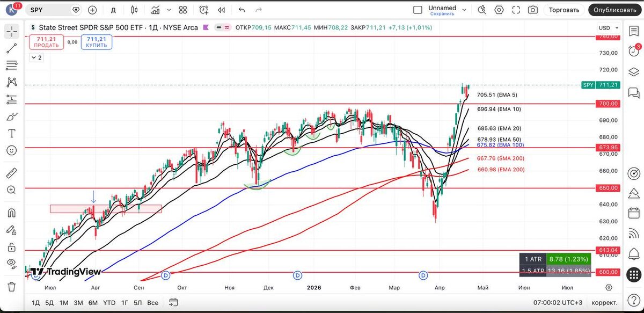The width and height of the screenshot is (644, 313).
Task: Set the range to YTD
Action: [x=109, y=303]
